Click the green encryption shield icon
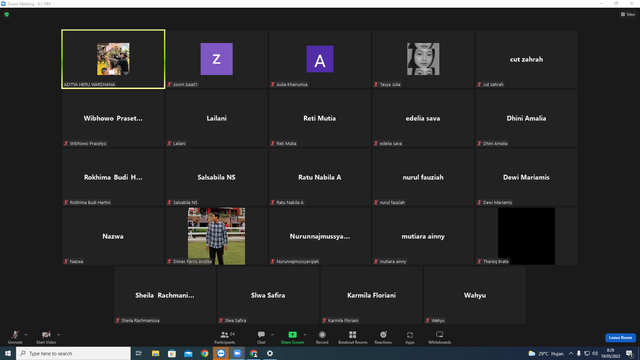 click(7, 14)
